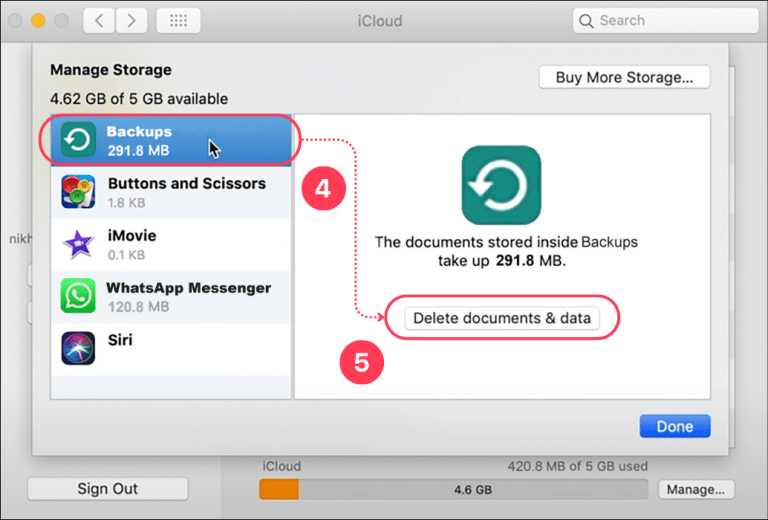Click the Buttons and Scissors app icon
This screenshot has height=520, width=768.
tap(78, 191)
